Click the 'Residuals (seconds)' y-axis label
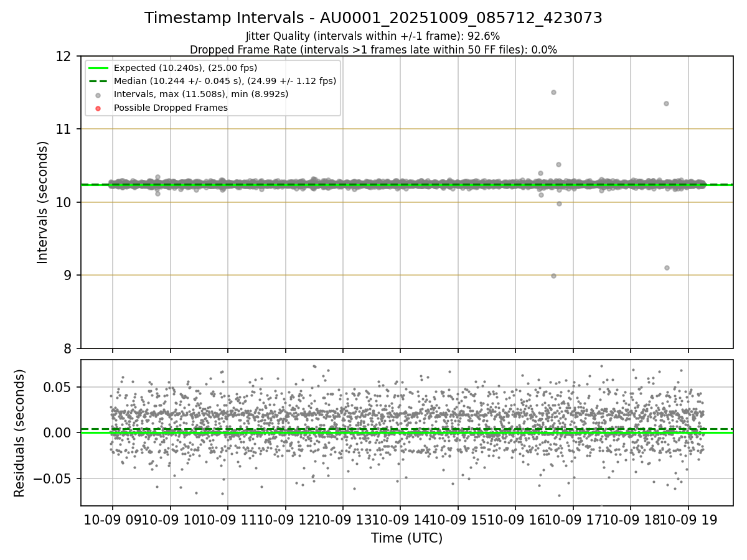The width and height of the screenshot is (747, 560). click(x=20, y=433)
